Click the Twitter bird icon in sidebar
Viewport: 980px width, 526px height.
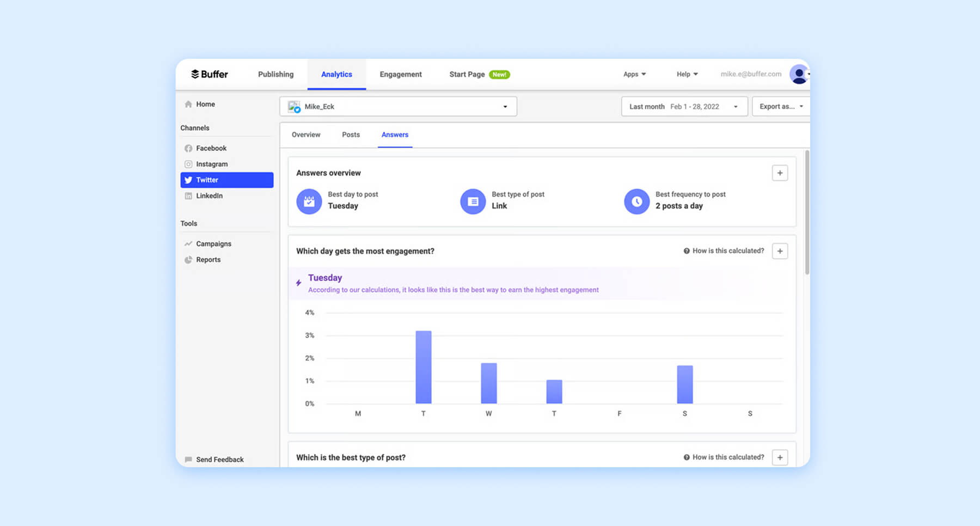click(x=188, y=180)
